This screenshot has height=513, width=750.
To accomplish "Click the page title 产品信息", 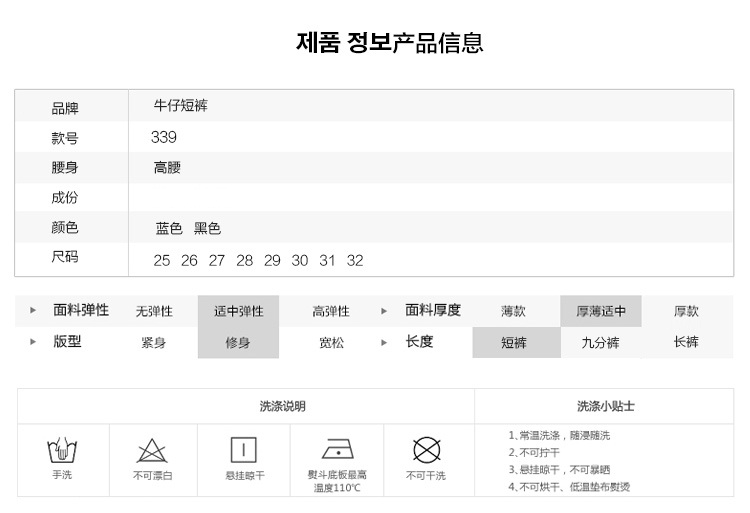I will [x=438, y=43].
